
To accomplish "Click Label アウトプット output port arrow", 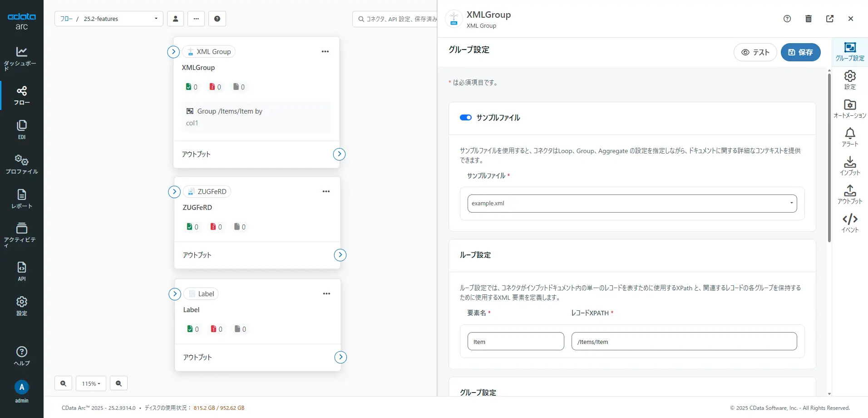I will pyautogui.click(x=340, y=358).
